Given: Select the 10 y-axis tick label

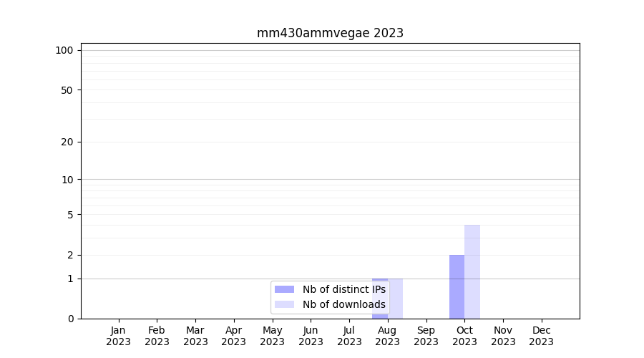Looking at the screenshot, I should click(x=67, y=180).
